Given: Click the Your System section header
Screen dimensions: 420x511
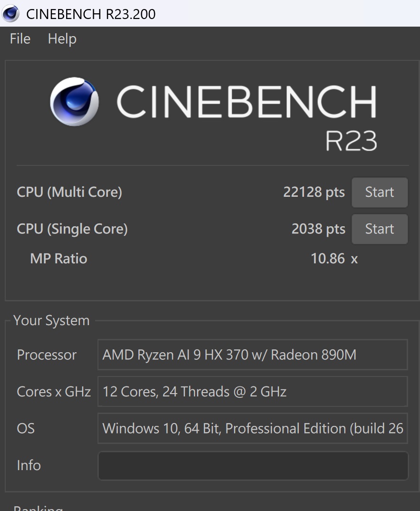Looking at the screenshot, I should pyautogui.click(x=51, y=320).
